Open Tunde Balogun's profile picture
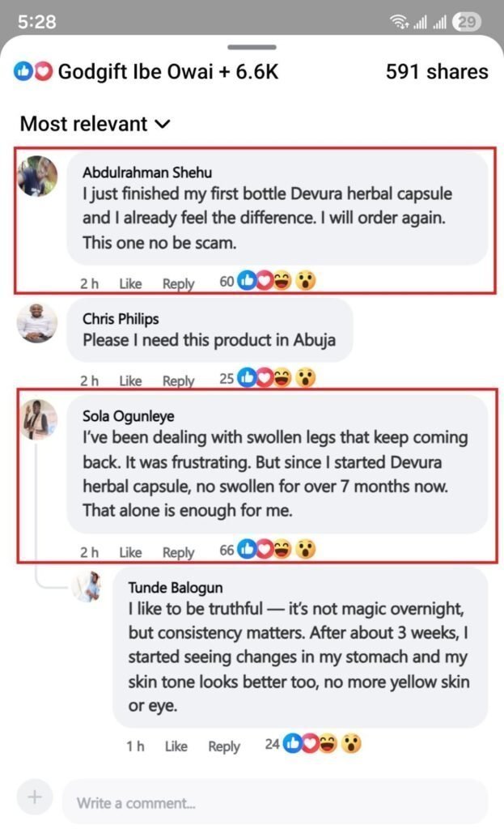This screenshot has height=829, width=504. pos(88,586)
